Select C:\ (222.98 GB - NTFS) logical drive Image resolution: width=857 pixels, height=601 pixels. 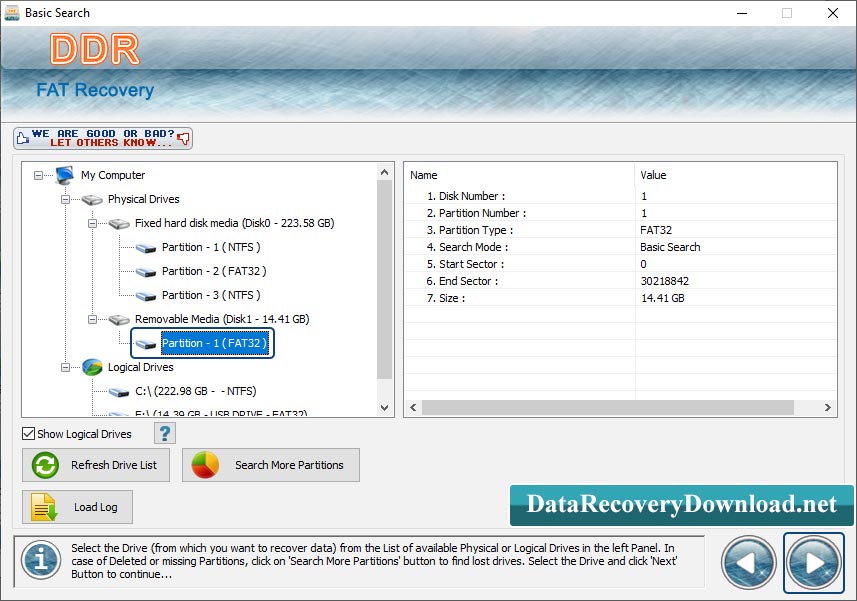point(196,391)
